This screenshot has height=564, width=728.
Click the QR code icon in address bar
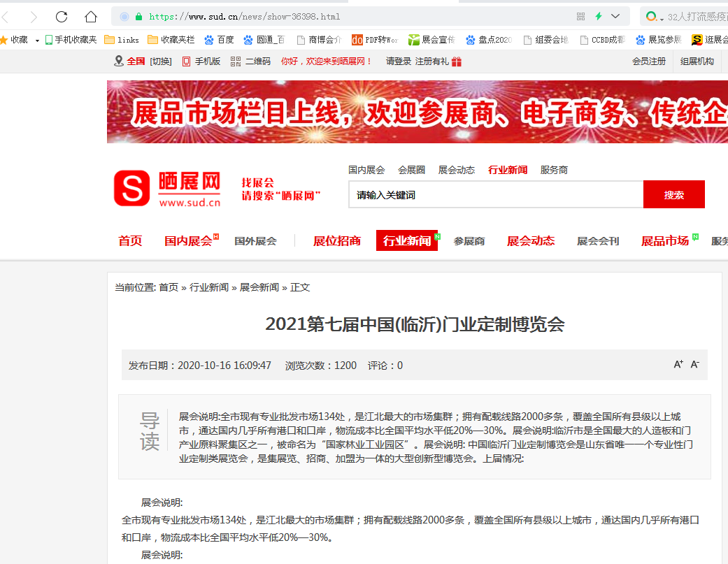[580, 16]
